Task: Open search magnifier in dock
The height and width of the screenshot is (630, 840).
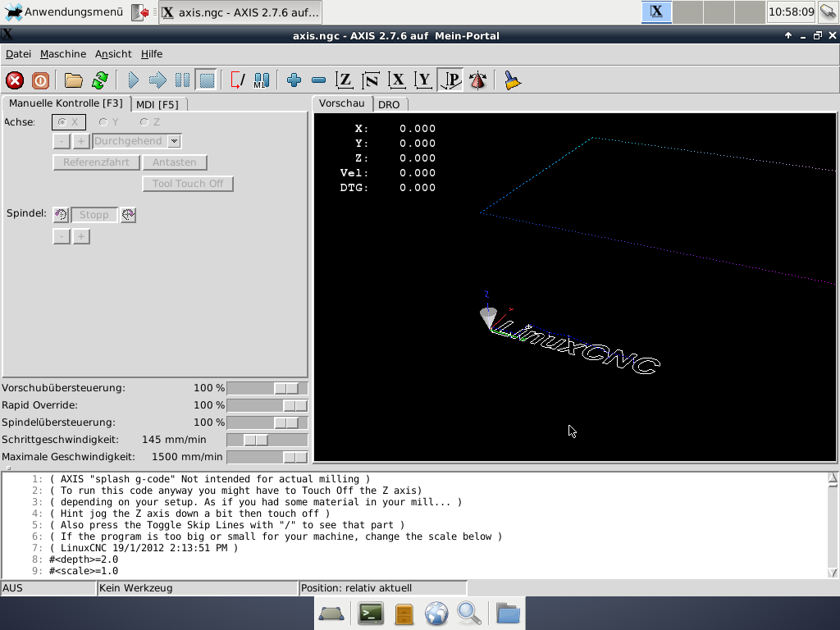Action: point(469,614)
